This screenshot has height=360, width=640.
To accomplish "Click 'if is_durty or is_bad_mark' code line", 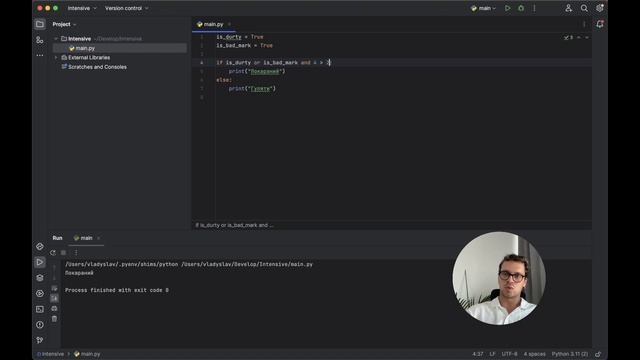I will pyautogui.click(x=273, y=62).
